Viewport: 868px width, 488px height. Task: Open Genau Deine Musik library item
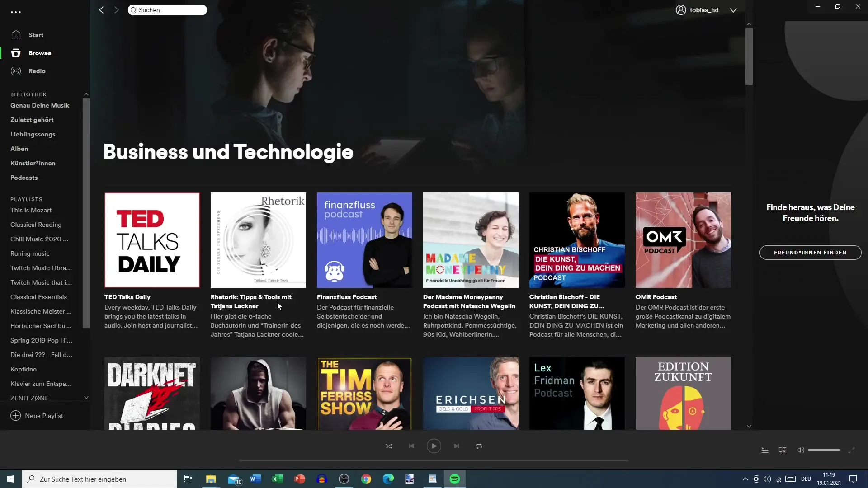[40, 105]
